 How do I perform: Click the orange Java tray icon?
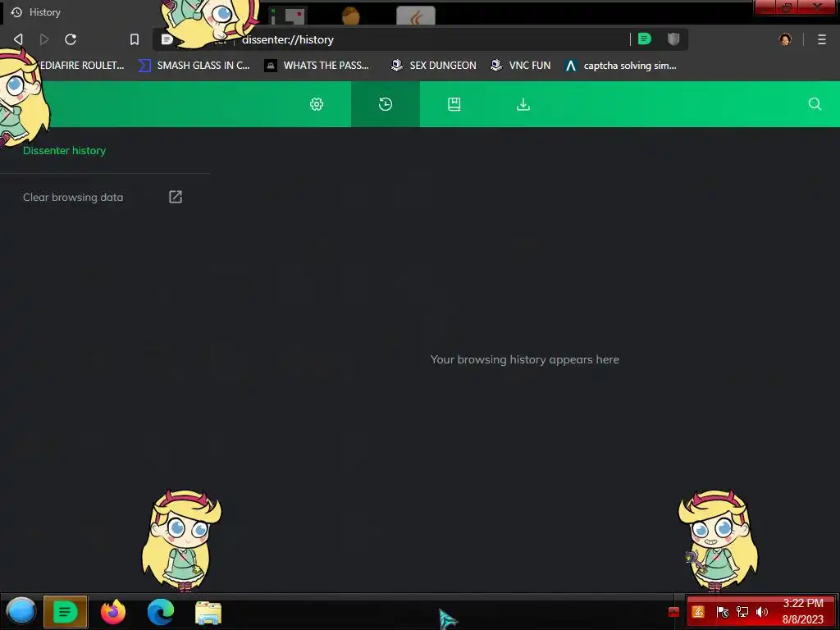(698, 611)
